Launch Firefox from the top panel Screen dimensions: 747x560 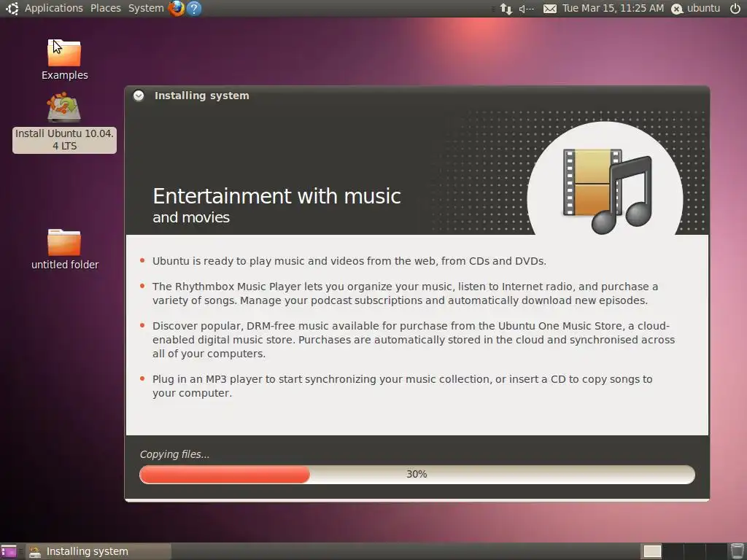click(177, 8)
